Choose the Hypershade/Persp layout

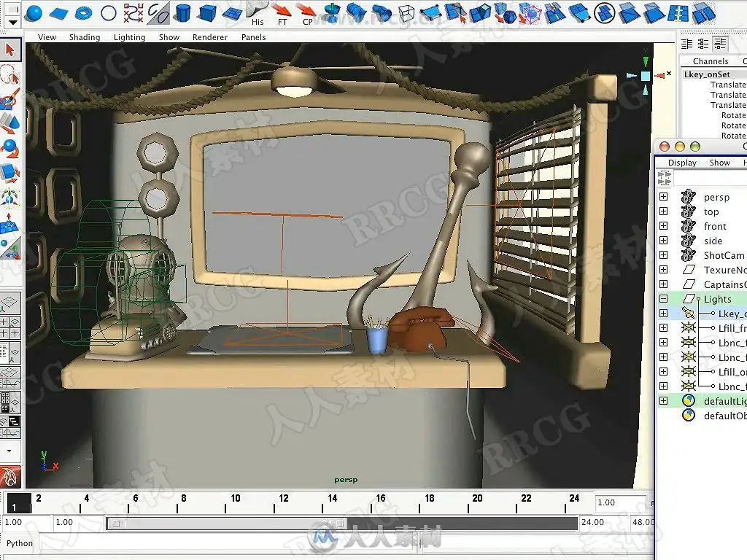[x=10, y=402]
